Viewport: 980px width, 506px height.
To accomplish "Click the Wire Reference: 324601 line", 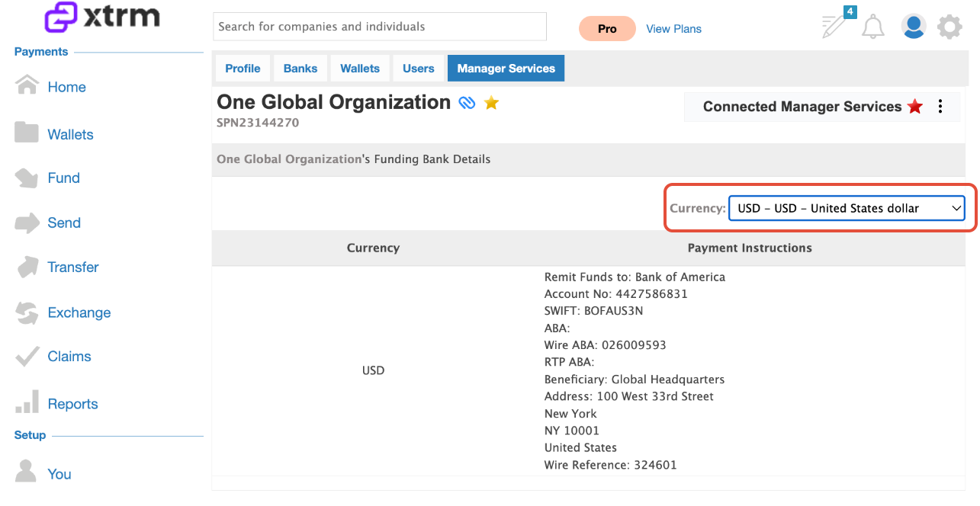I will click(611, 465).
